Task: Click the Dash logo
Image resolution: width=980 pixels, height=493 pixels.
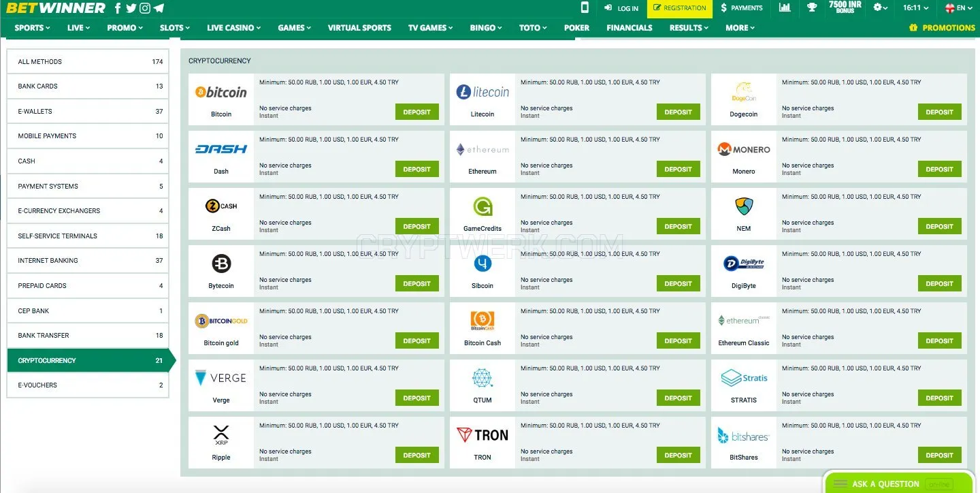Action: [x=221, y=149]
